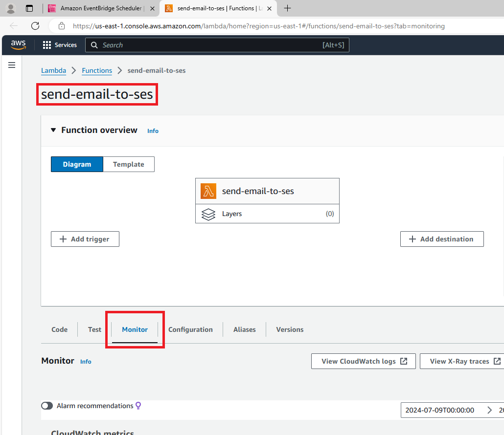Select the Diagram view button
This screenshot has height=435, width=504.
(x=77, y=164)
